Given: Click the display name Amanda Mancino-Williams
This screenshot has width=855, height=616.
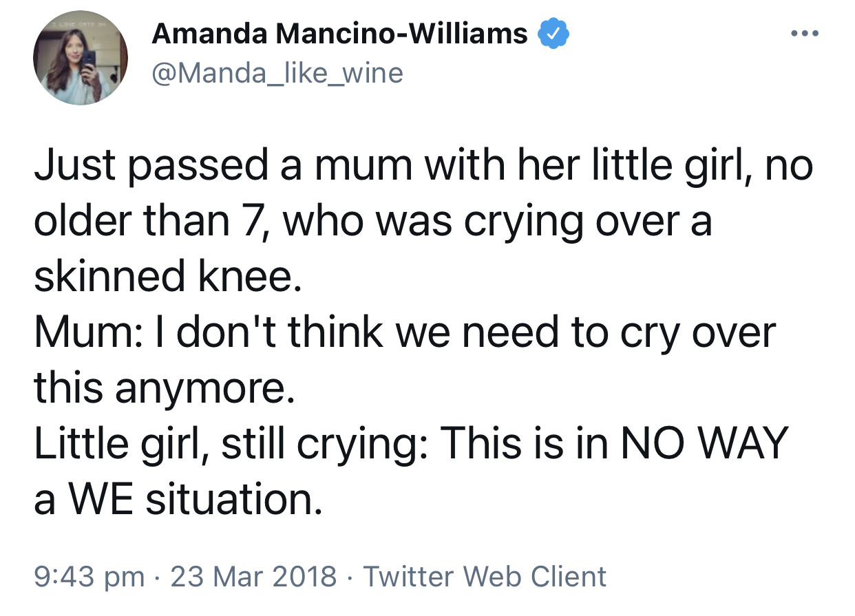Looking at the screenshot, I should pyautogui.click(x=340, y=34).
